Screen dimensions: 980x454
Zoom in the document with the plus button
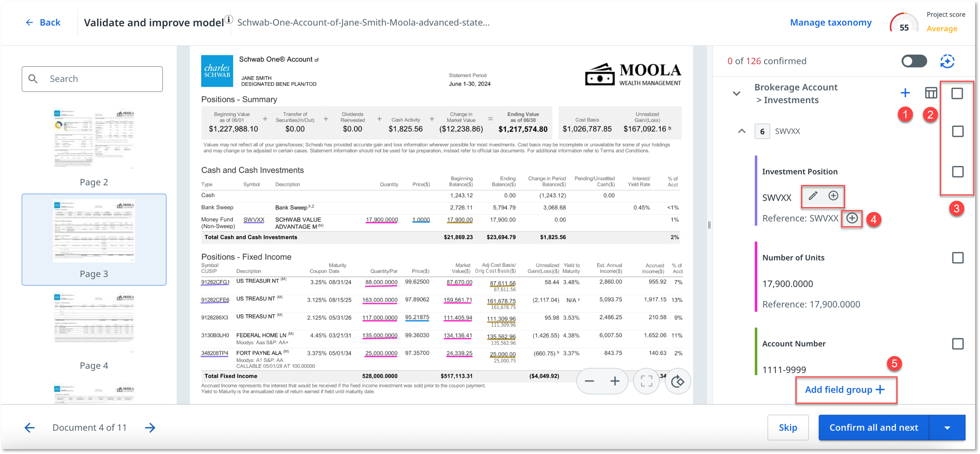(615, 381)
